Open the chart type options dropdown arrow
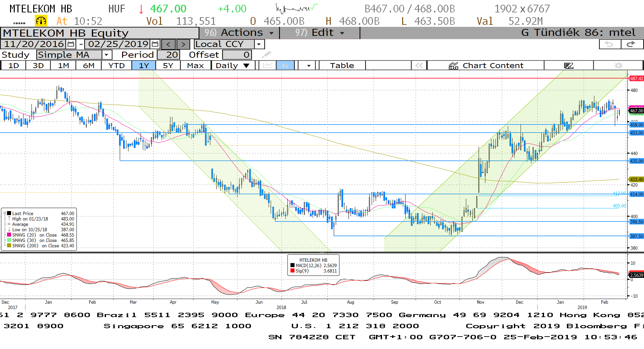The width and height of the screenshot is (644, 349). [x=309, y=65]
